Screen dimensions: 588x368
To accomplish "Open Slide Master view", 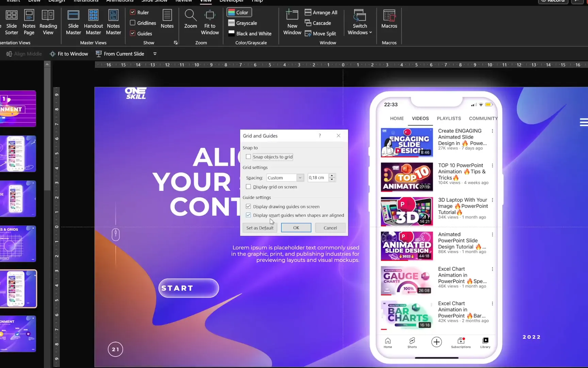I will [73, 22].
